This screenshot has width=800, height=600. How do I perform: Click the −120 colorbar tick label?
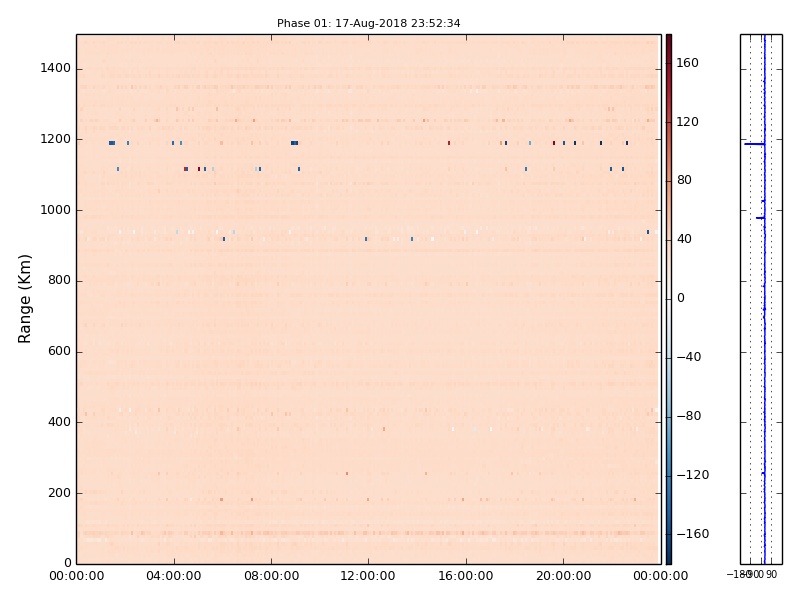coord(693,475)
